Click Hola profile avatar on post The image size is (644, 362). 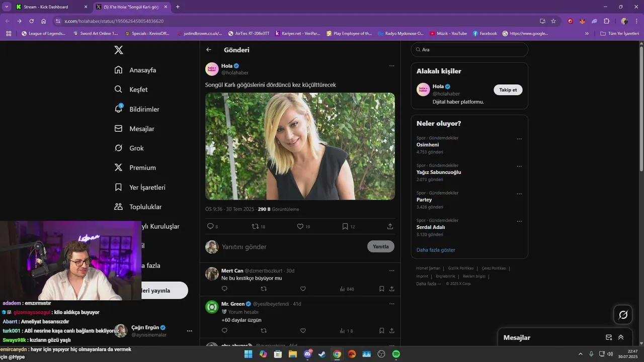[212, 69]
